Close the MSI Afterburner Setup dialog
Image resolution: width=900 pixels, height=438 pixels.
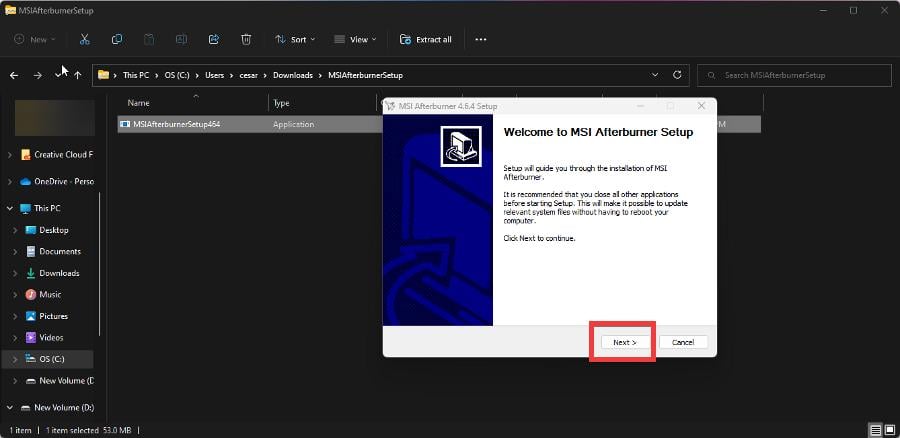[x=701, y=106]
